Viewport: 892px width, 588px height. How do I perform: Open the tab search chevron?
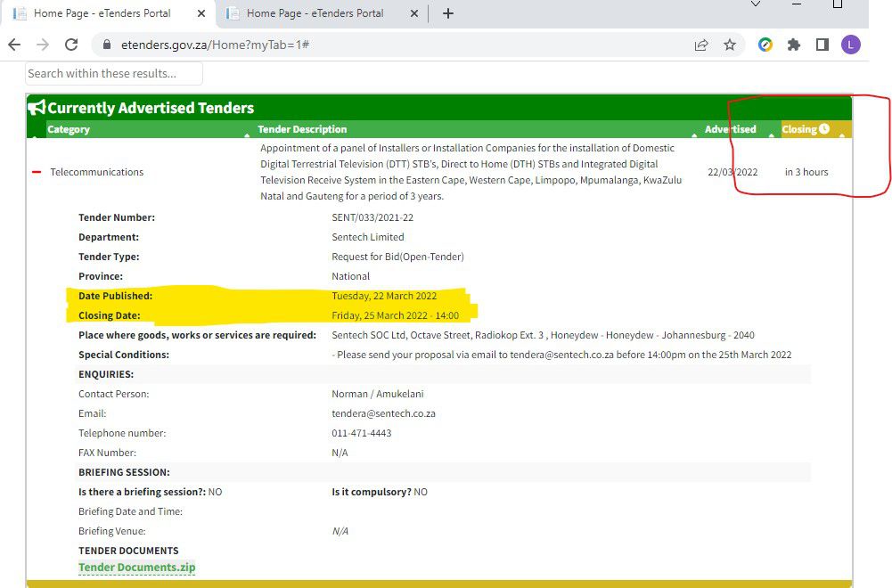[x=756, y=5]
